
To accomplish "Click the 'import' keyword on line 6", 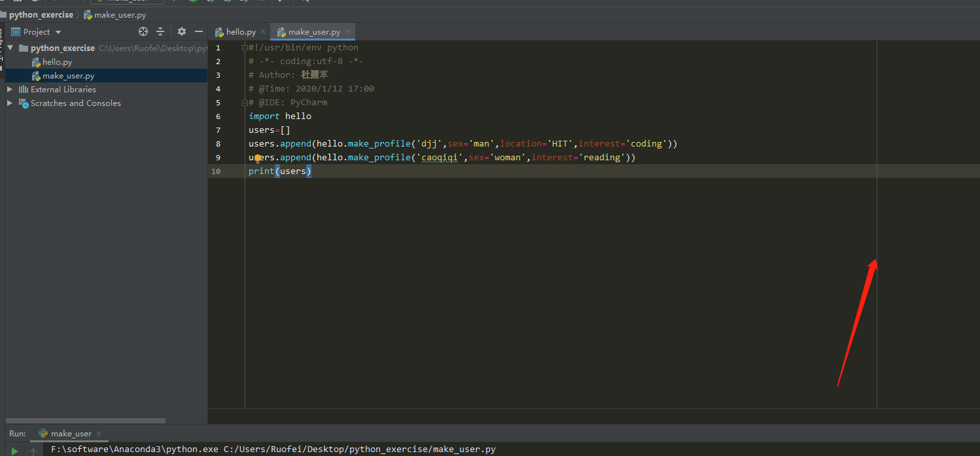I will (264, 116).
